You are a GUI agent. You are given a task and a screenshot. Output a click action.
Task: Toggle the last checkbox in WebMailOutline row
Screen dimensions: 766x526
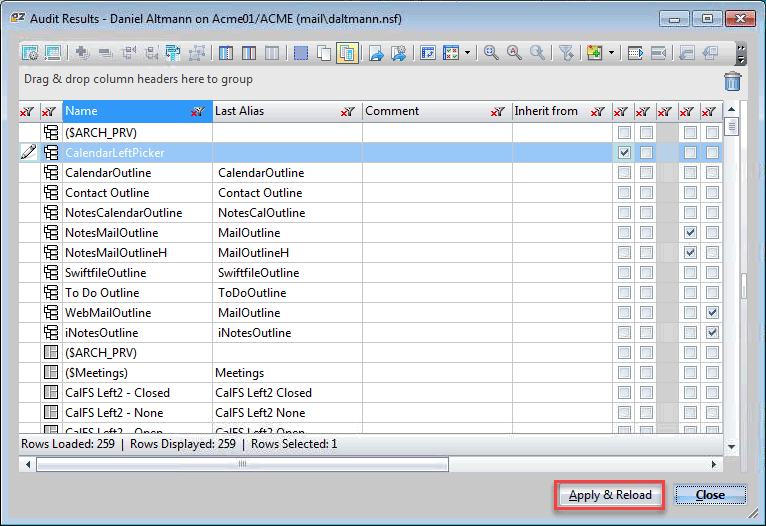click(712, 313)
